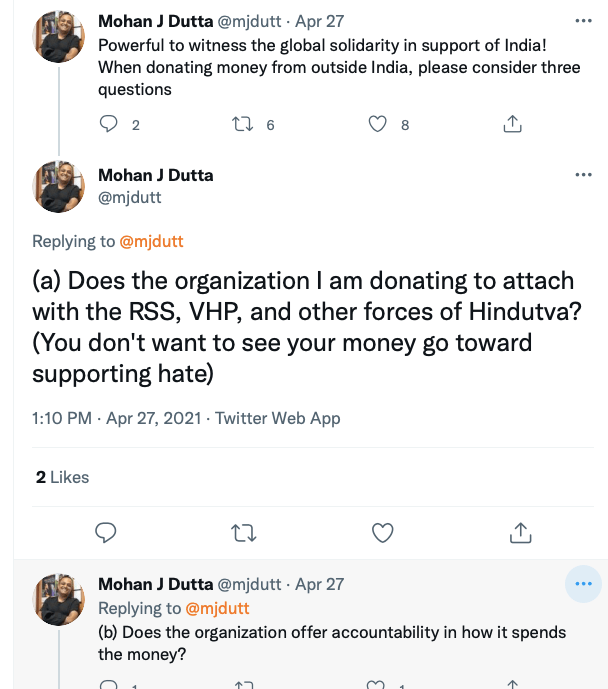Click the @mjdutt link in main tweet's Replying to
The image size is (608, 689).
tap(151, 241)
